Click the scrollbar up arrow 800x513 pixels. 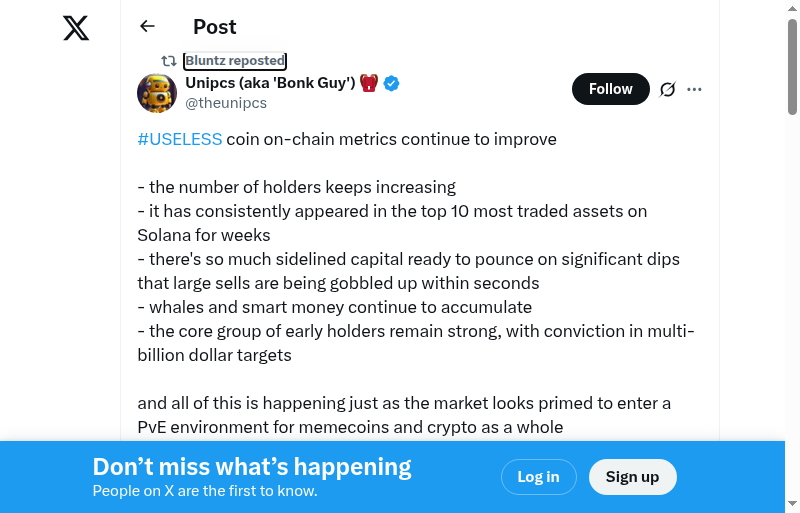point(792,8)
